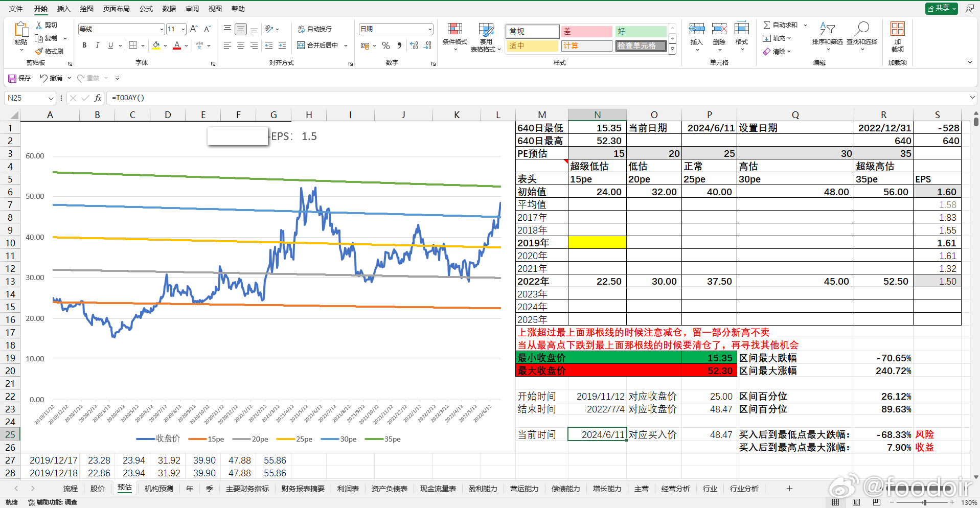Apply the 检查单元格 cell style
980x508 pixels.
[x=641, y=46]
